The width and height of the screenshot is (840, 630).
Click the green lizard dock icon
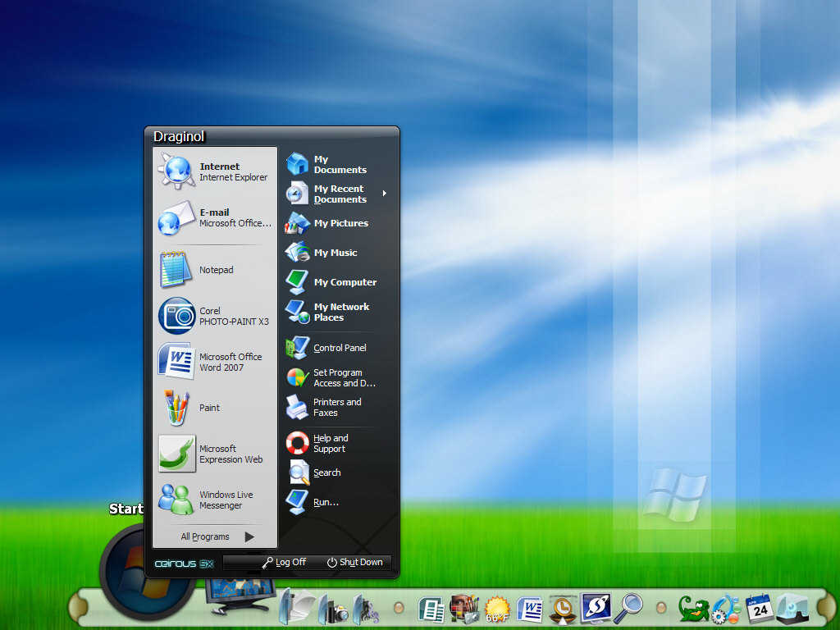tap(694, 609)
